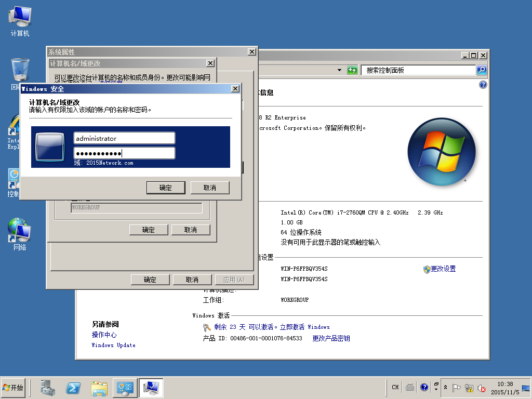This screenshot has height=399, width=532.
Task: Close the Control Panel system window
Action: coord(483,55)
